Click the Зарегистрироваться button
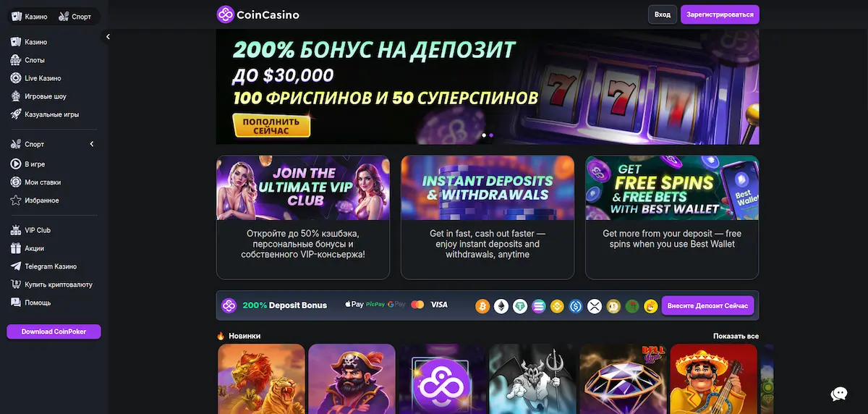This screenshot has height=414, width=868. tap(720, 14)
